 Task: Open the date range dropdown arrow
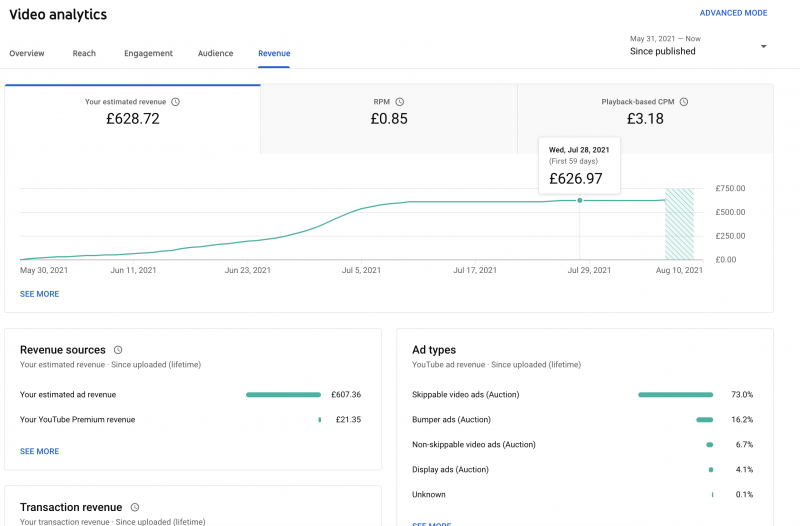point(764,47)
